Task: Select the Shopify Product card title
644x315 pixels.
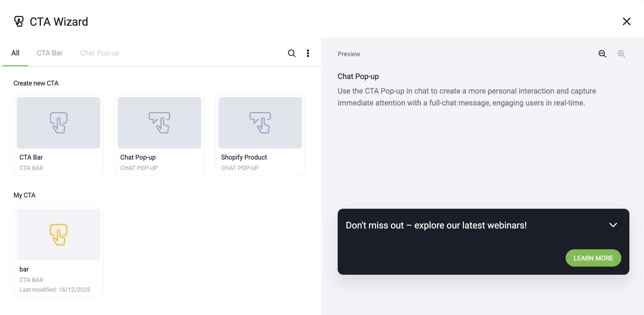Action: [x=244, y=157]
